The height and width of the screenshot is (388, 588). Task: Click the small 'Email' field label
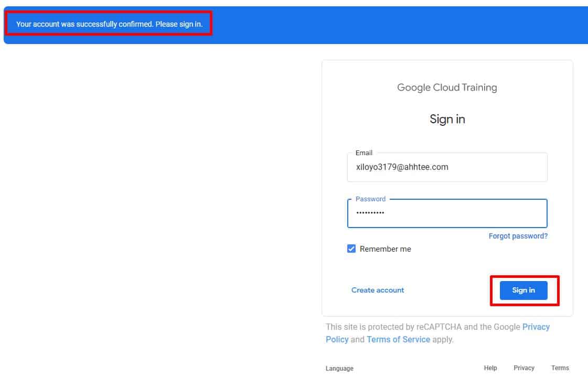(x=364, y=153)
